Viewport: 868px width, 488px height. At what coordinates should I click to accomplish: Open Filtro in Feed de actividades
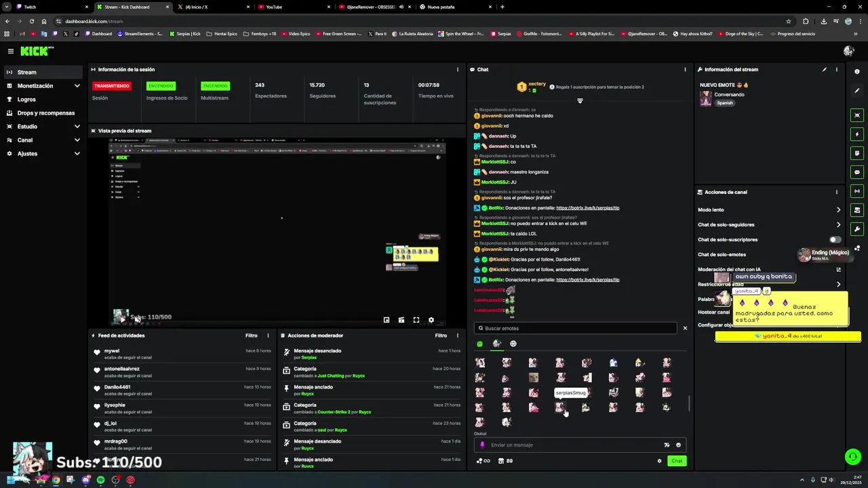pos(252,335)
